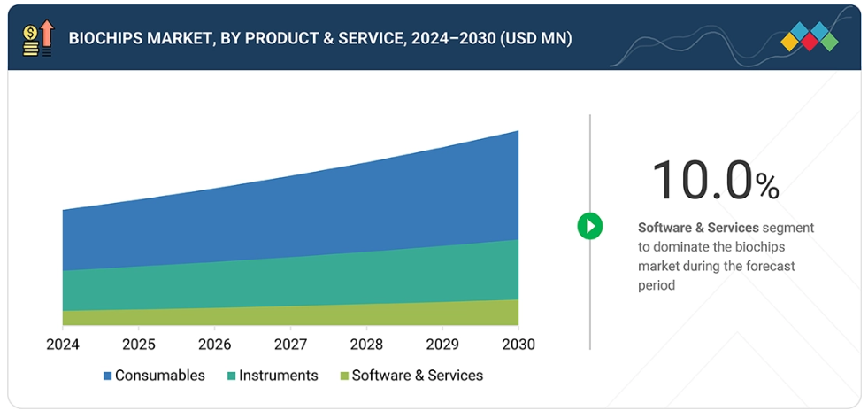Click the 2028 axis label
The height and width of the screenshot is (411, 868).
[366, 345]
